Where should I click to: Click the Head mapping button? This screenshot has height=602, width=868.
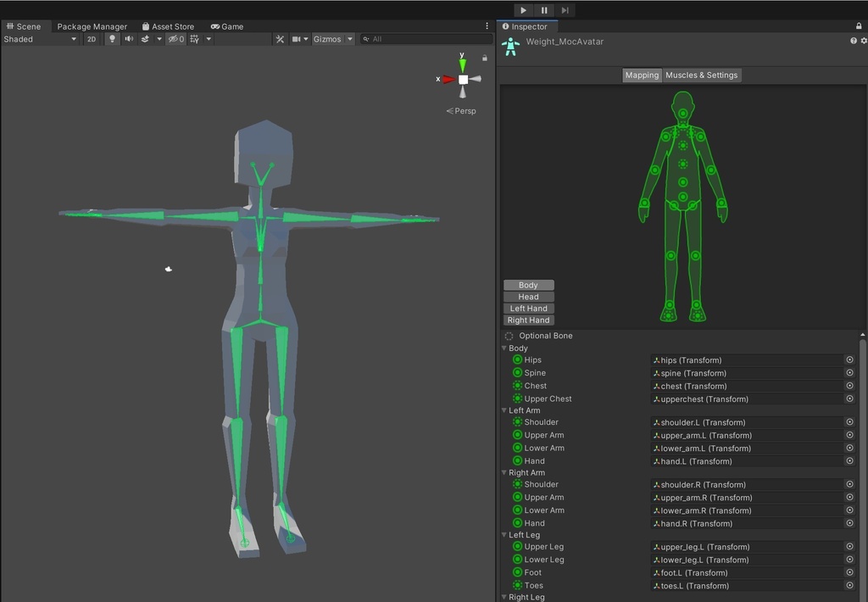(528, 296)
